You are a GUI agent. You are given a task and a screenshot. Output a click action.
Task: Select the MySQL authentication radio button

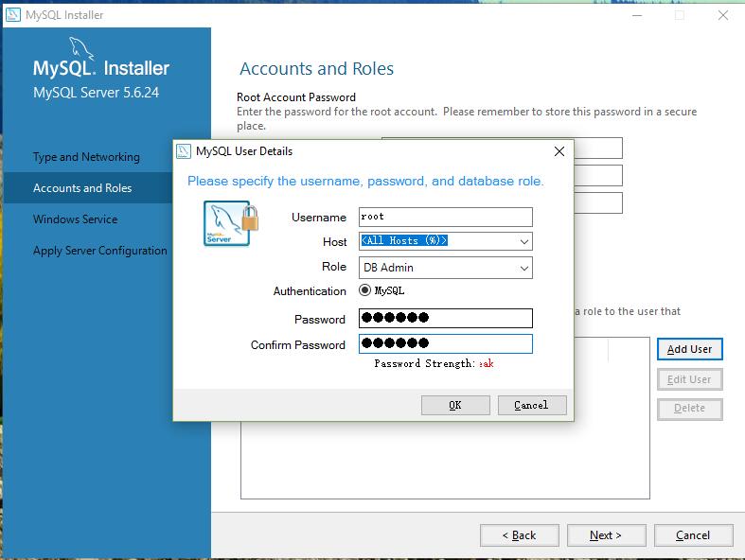(x=365, y=291)
